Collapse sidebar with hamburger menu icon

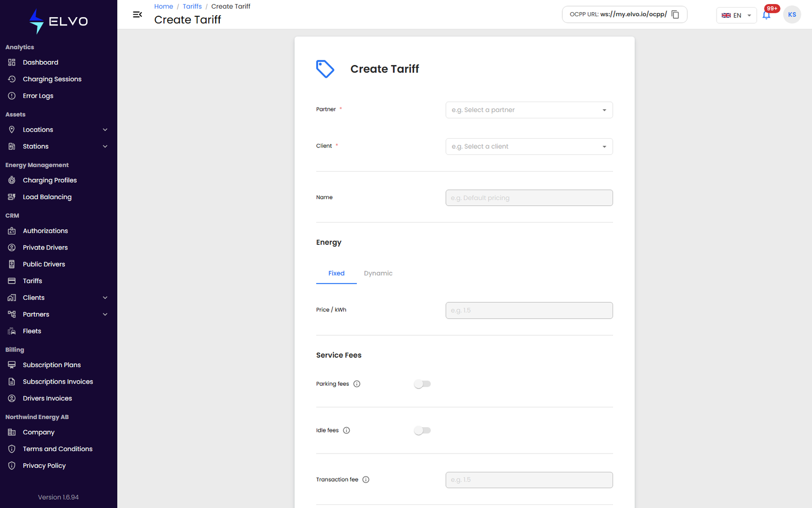(137, 15)
